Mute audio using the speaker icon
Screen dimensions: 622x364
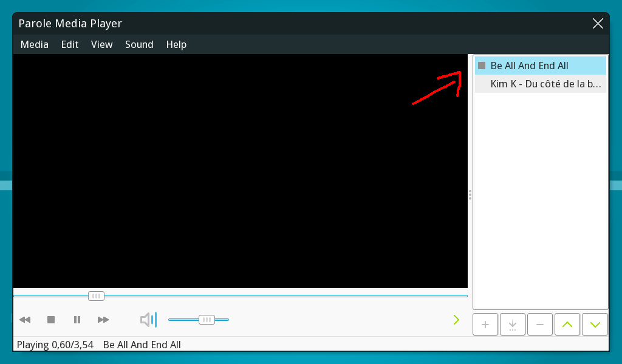tap(148, 320)
